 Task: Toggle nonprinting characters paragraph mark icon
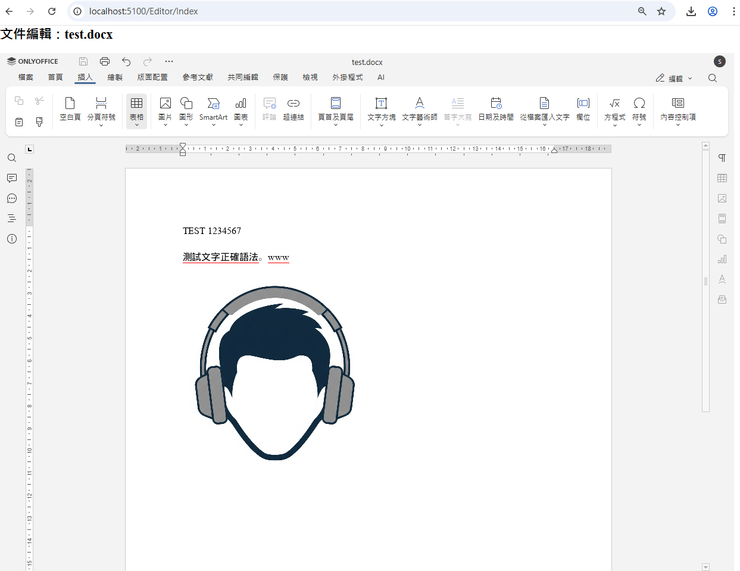[722, 158]
